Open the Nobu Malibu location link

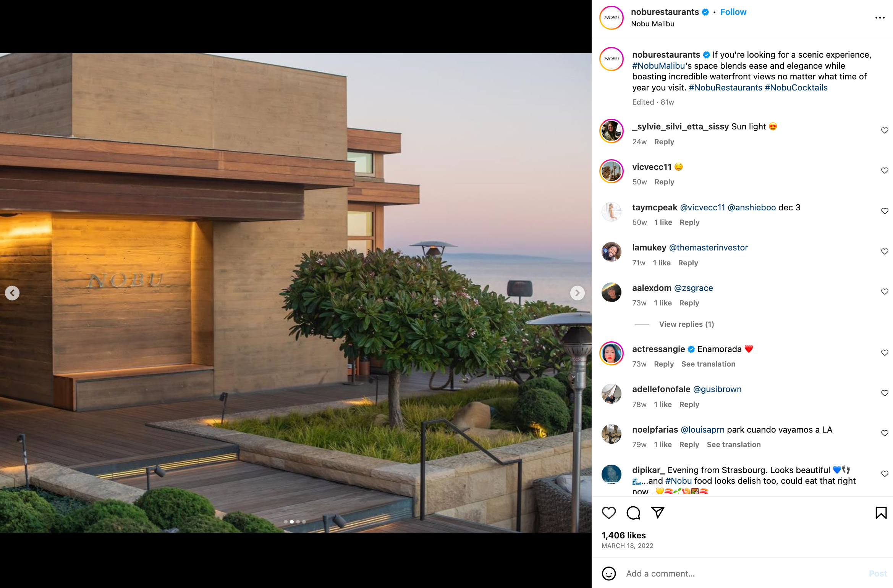click(x=653, y=24)
